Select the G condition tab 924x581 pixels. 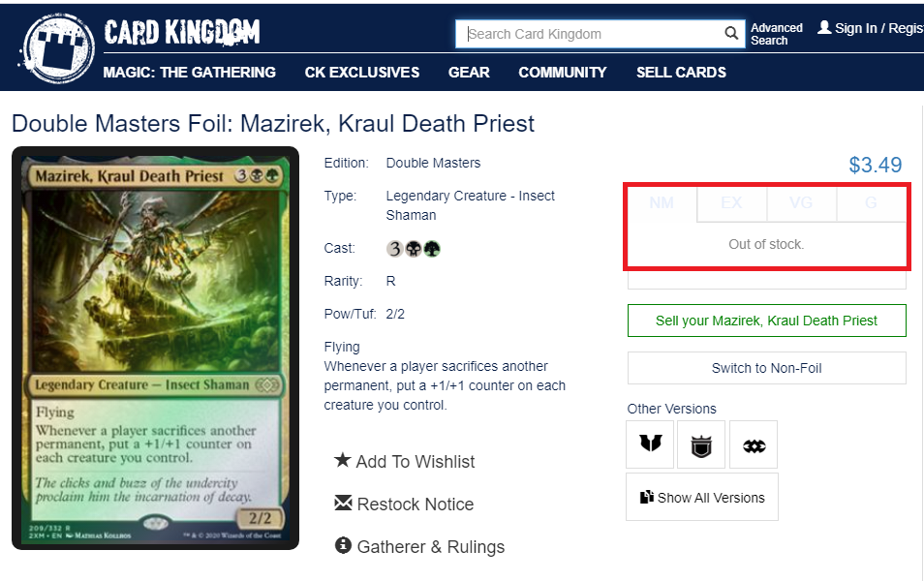pos(871,203)
